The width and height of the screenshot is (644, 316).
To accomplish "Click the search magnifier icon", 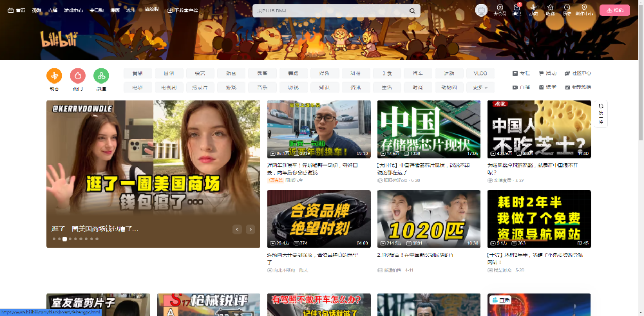I will tap(412, 11).
